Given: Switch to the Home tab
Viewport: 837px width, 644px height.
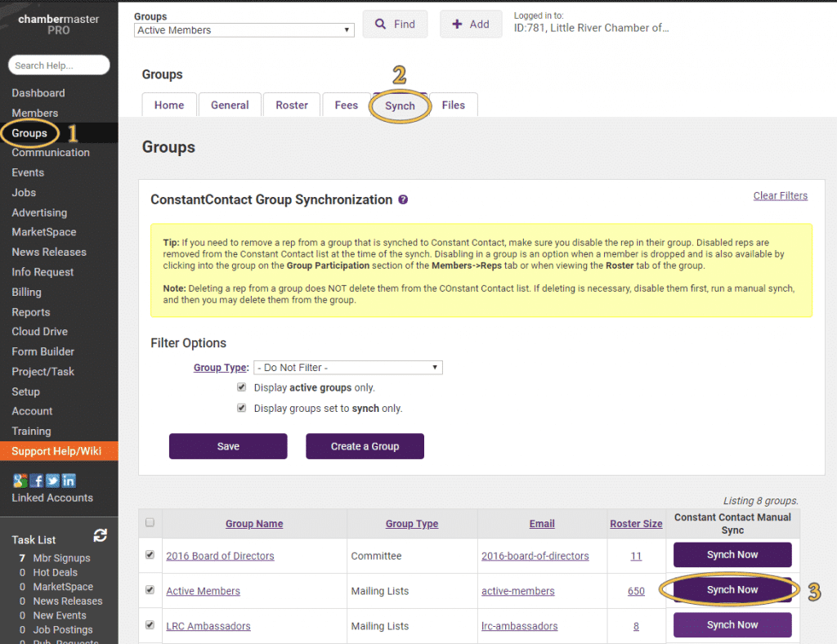Looking at the screenshot, I should click(x=169, y=105).
